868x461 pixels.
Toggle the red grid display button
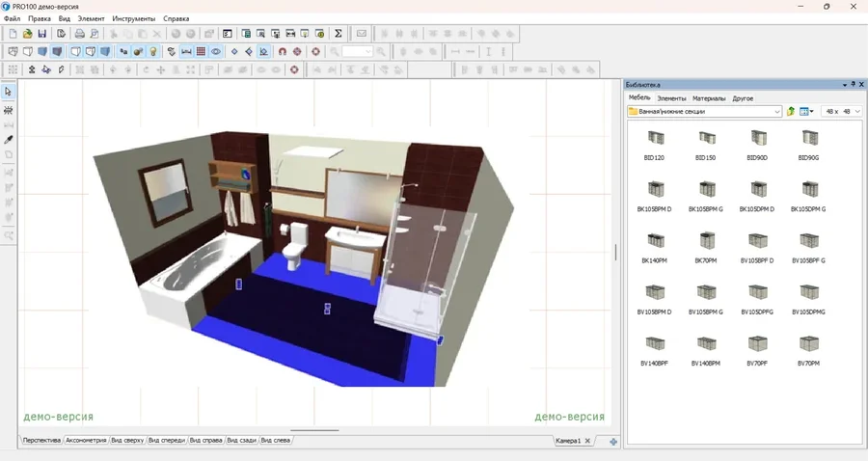click(x=201, y=52)
